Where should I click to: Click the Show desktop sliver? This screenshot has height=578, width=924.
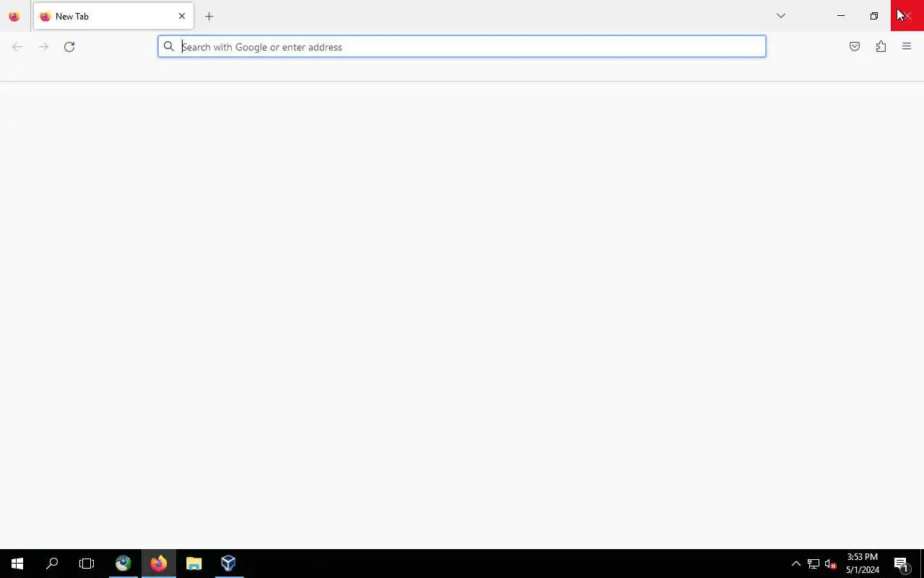(922, 564)
